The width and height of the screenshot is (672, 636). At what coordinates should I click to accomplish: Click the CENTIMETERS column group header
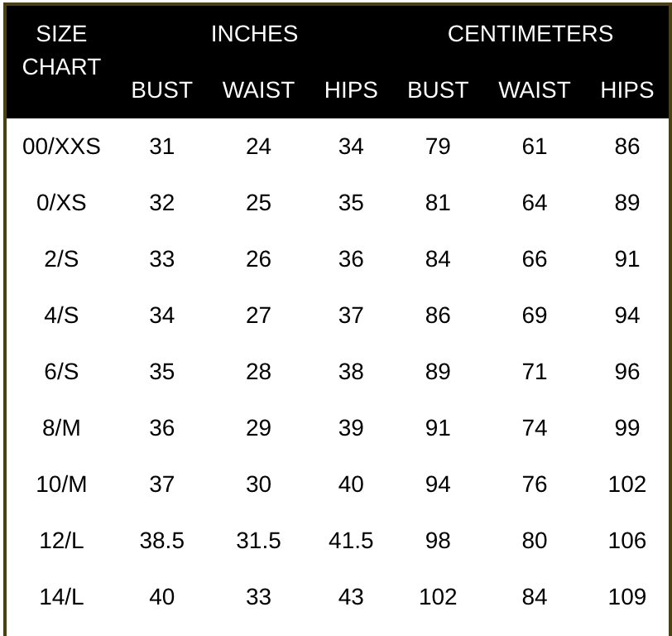click(x=530, y=34)
